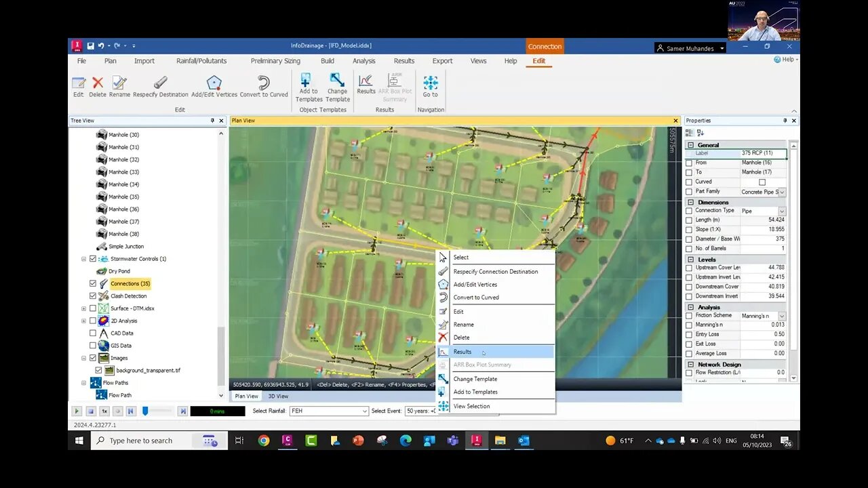The image size is (868, 488).
Task: Click the simulation time slider handle
Action: coord(145,411)
